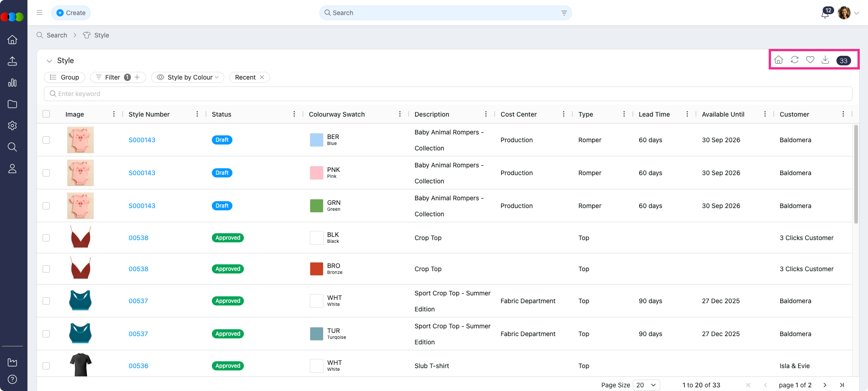The height and width of the screenshot is (391, 868).
Task: Select checkbox for 00537 TUR Turqoise row
Action: 46,334
